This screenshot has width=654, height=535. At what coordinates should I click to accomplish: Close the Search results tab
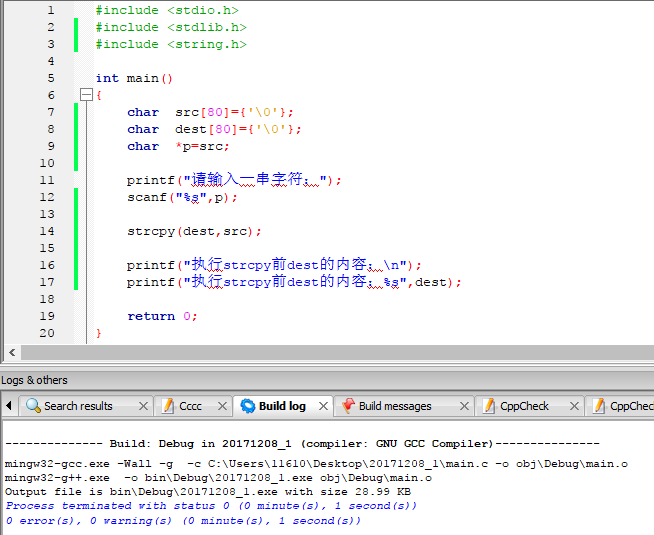tap(143, 406)
